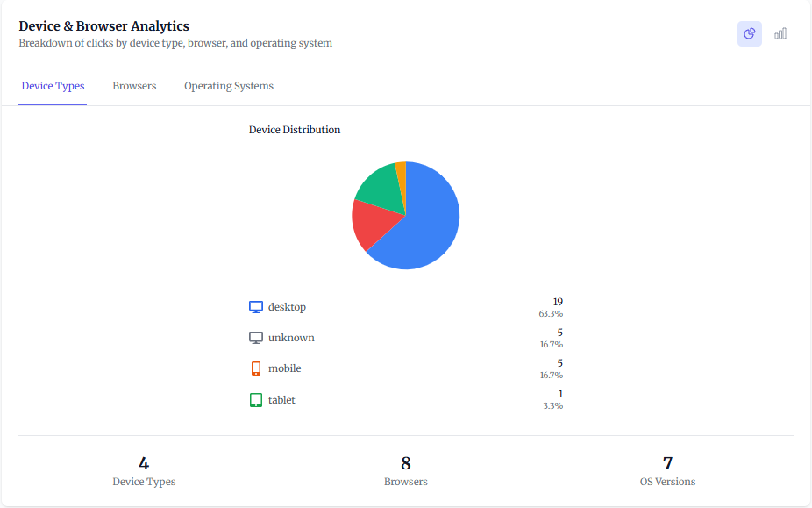Screen dimensions: 812x508
Task: Select the Device Types tab
Action: point(53,86)
